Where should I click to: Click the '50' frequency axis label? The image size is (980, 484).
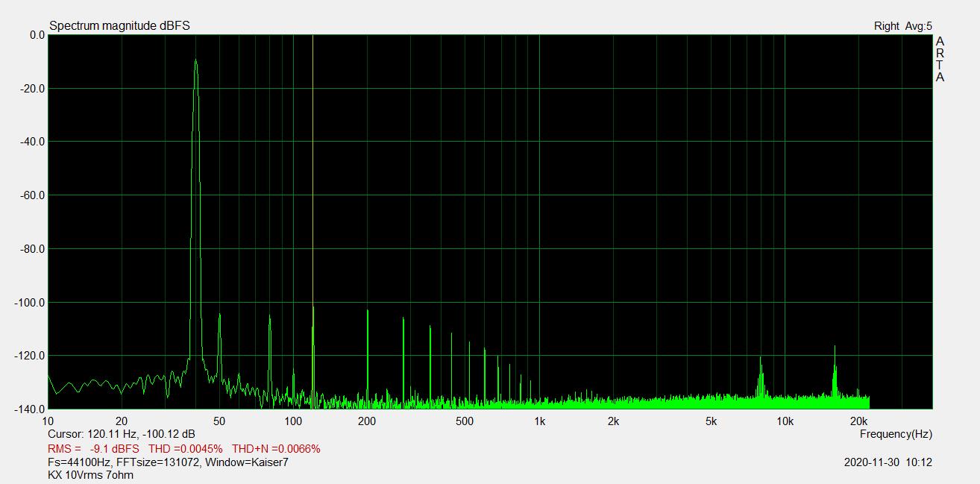pos(219,421)
